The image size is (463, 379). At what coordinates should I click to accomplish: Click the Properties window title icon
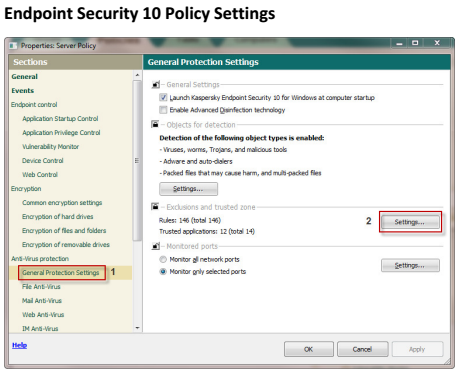tap(13, 46)
